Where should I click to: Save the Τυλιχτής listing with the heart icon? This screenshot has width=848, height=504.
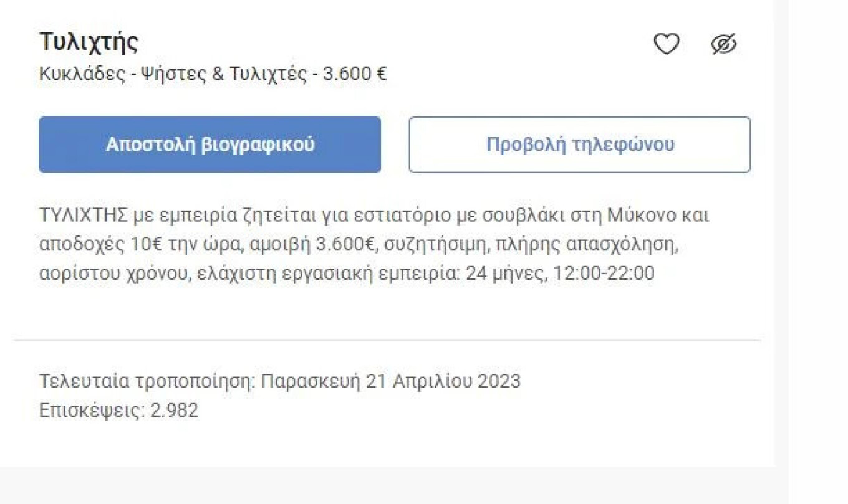point(666,44)
